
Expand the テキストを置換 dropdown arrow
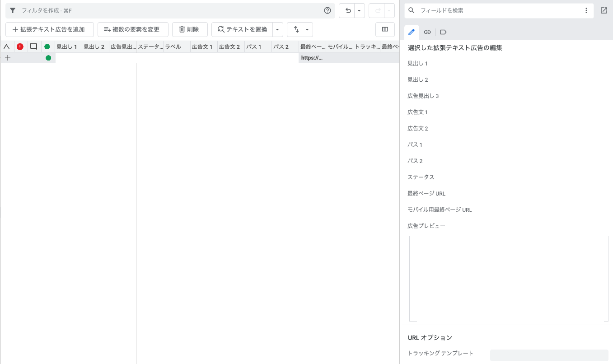[277, 30]
